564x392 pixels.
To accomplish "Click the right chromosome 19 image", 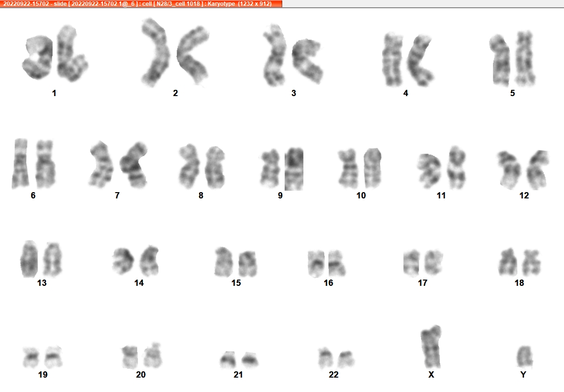I will [53, 357].
